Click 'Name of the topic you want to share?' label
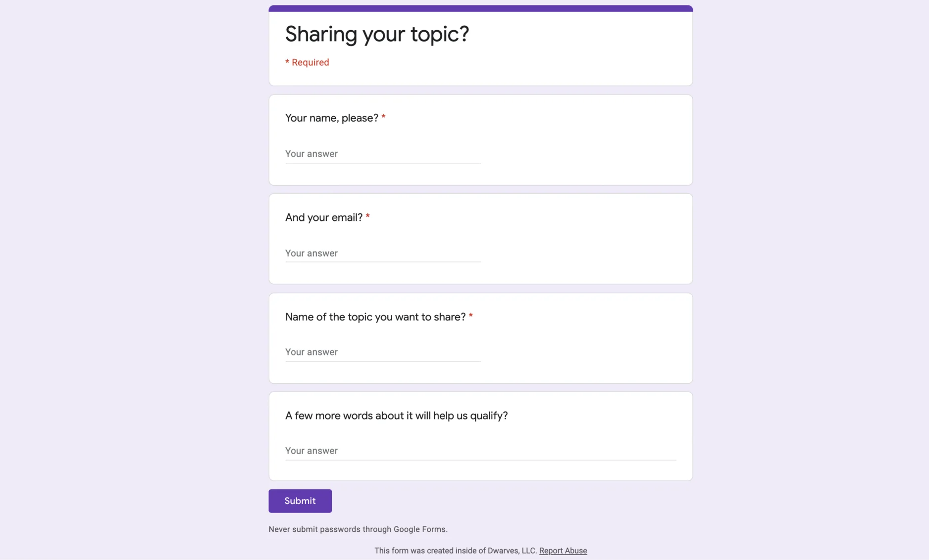 pos(375,317)
